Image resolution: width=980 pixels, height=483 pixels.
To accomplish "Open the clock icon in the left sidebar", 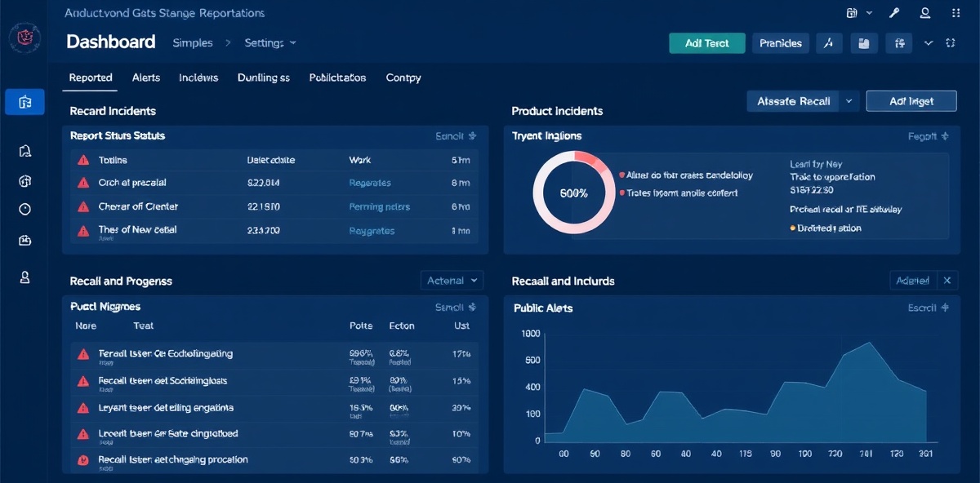I will pyautogui.click(x=24, y=210).
